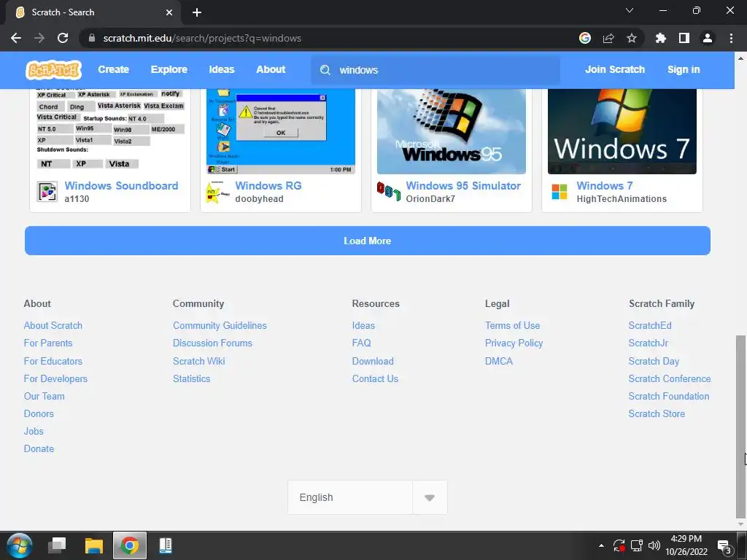Open Windows Soundboard project thumbnail
Viewport: 747px width, 560px height.
tap(110, 131)
